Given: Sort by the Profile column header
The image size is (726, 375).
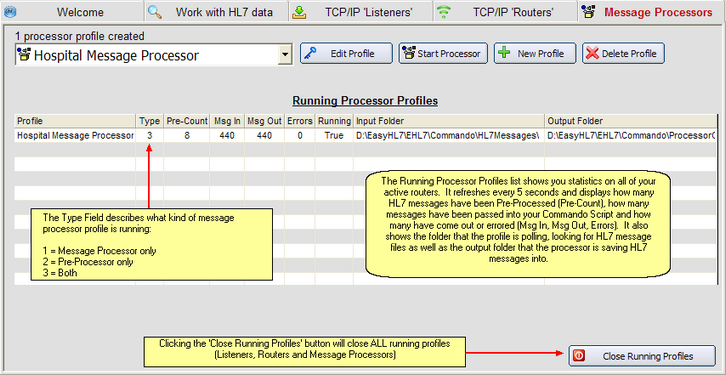Looking at the screenshot, I should (75, 121).
